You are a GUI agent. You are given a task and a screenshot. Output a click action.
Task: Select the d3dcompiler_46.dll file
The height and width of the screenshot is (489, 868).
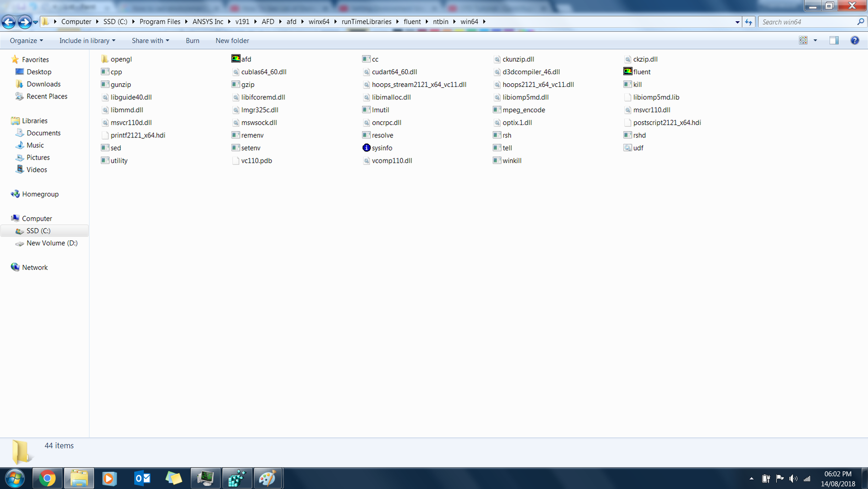coord(526,72)
